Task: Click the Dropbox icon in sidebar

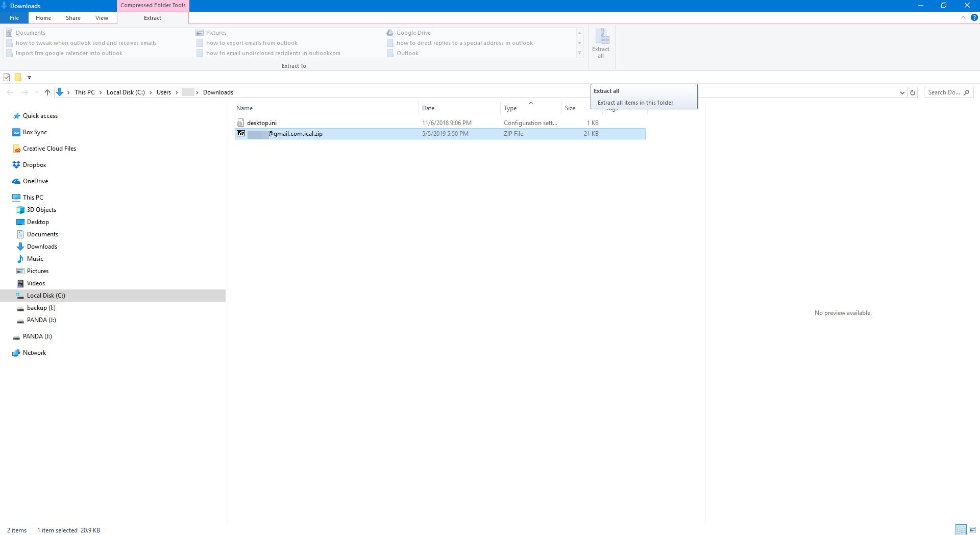Action: pos(16,165)
